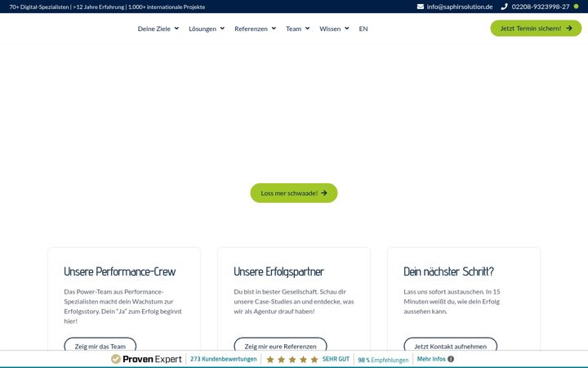Image resolution: width=588 pixels, height=368 pixels.
Task: Click the fifth gold rating star
Action: [314, 359]
